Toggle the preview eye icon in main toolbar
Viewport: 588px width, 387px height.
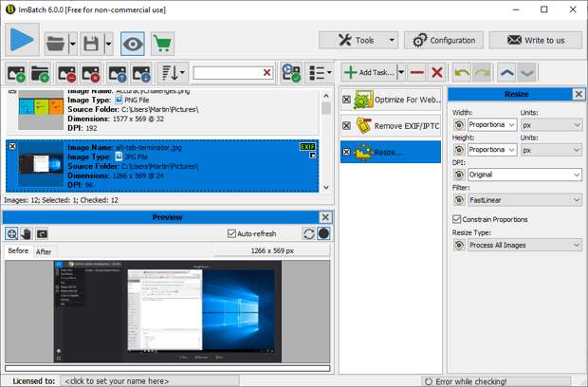[x=133, y=44]
